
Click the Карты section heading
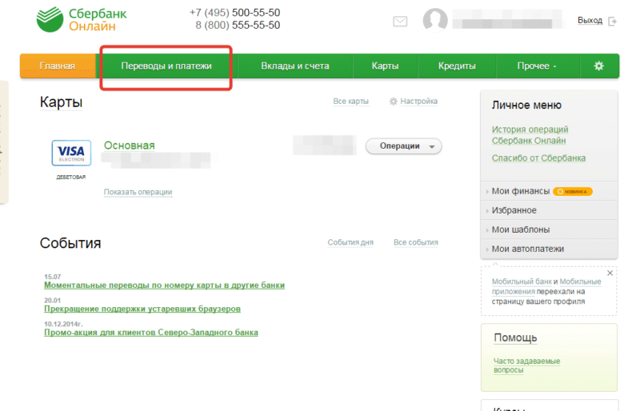pyautogui.click(x=61, y=102)
